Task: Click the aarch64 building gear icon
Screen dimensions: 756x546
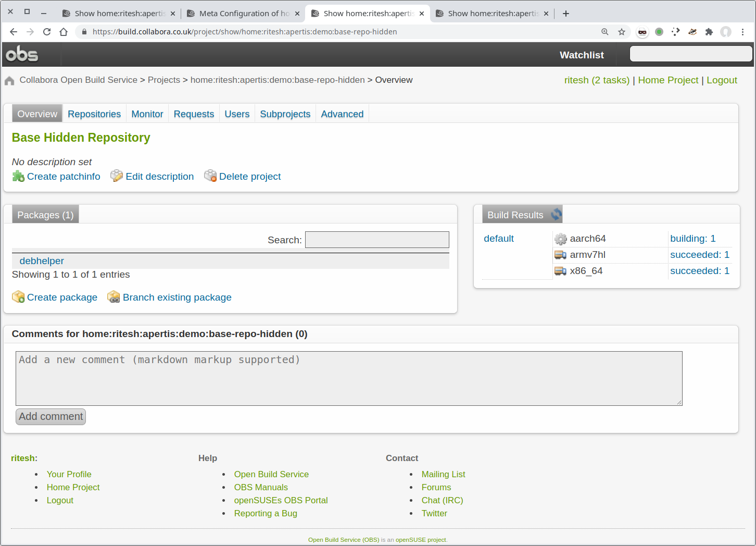Action: [560, 239]
